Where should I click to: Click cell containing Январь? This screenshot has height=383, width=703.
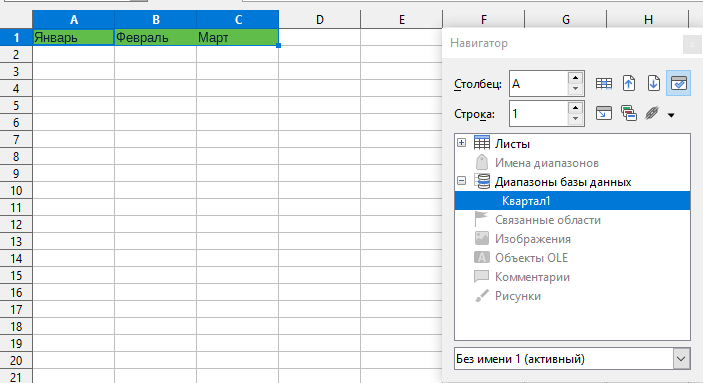tap(74, 37)
